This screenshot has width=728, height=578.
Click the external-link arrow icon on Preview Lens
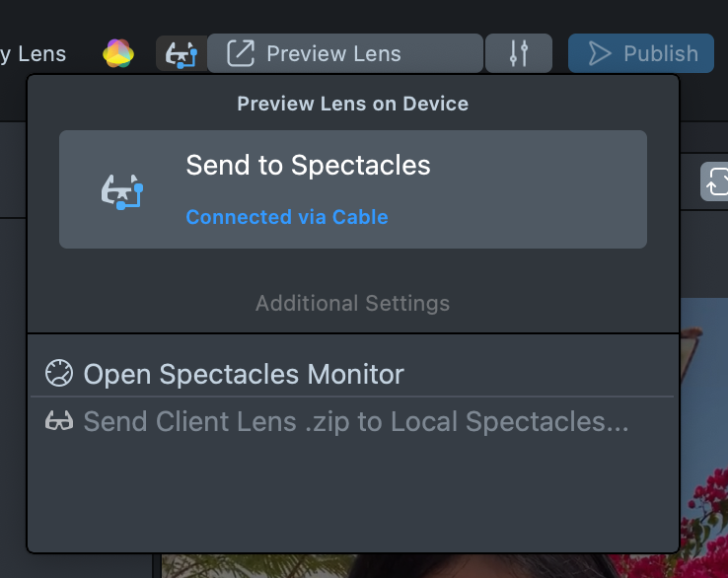click(241, 53)
